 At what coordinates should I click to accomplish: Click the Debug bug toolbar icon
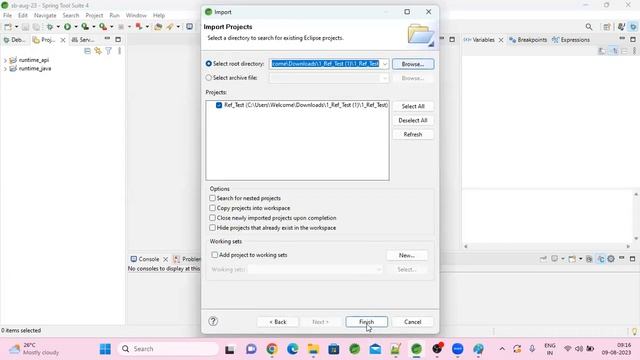[50, 27]
